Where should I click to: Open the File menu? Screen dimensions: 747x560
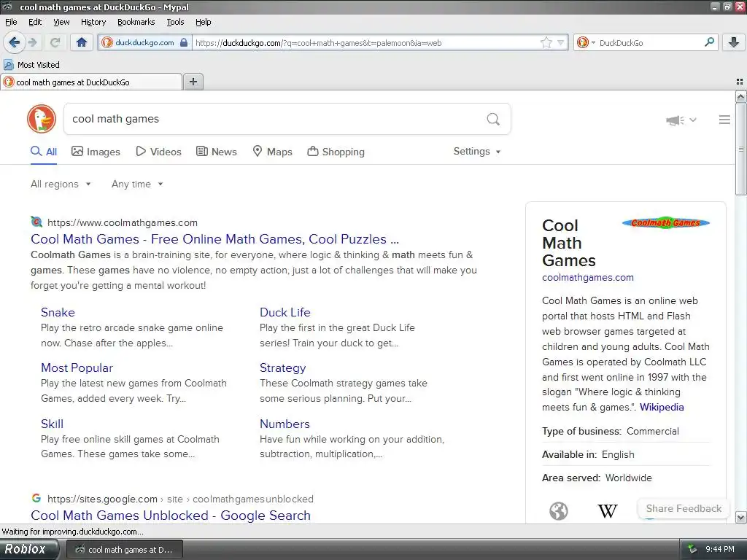click(x=11, y=22)
